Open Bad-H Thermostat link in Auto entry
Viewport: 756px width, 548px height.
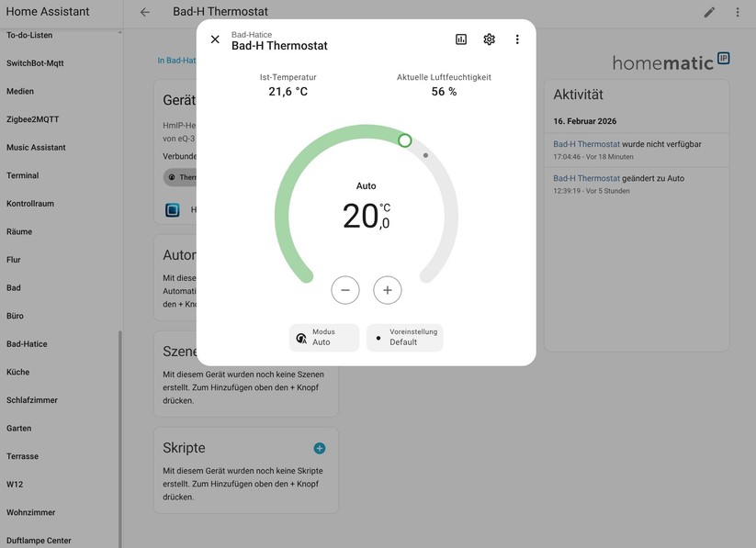click(586, 178)
